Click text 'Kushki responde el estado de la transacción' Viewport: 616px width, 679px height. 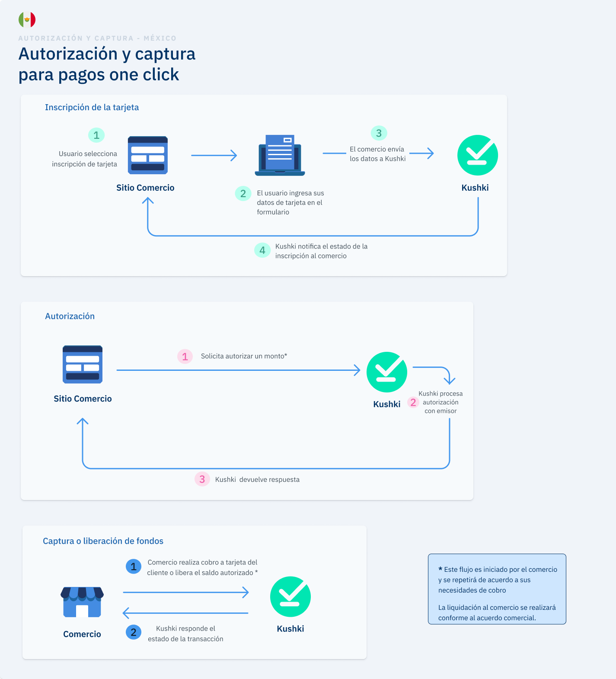[185, 634]
